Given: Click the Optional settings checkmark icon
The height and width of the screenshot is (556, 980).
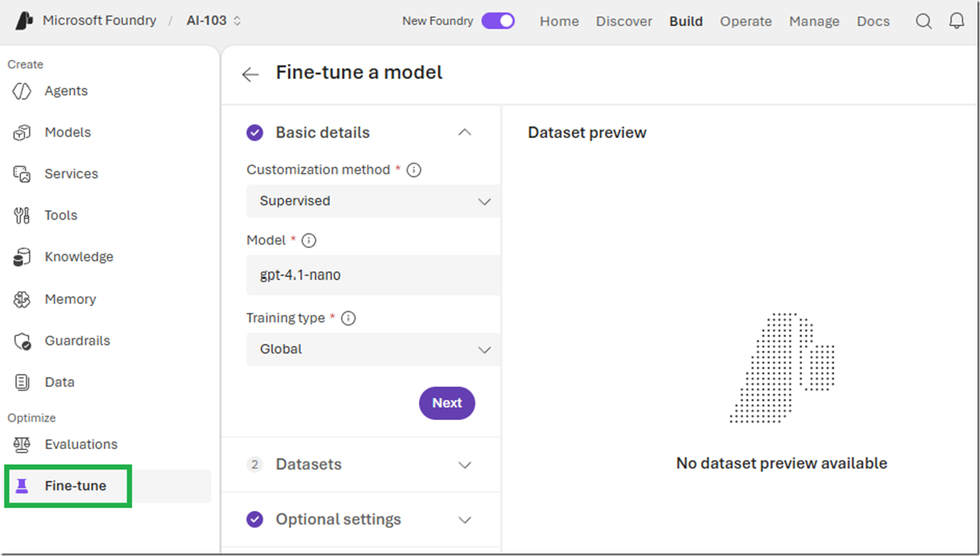Looking at the screenshot, I should tap(255, 520).
